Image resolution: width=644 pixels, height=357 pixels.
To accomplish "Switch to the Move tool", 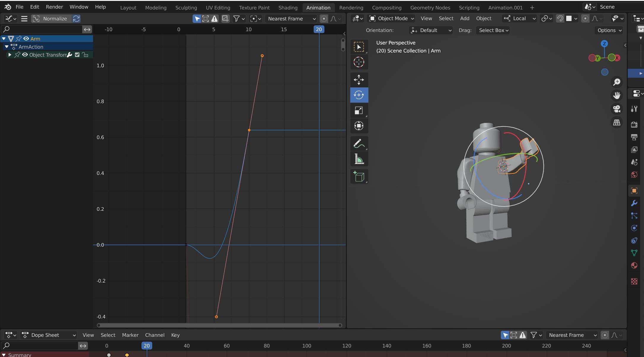I will (359, 80).
